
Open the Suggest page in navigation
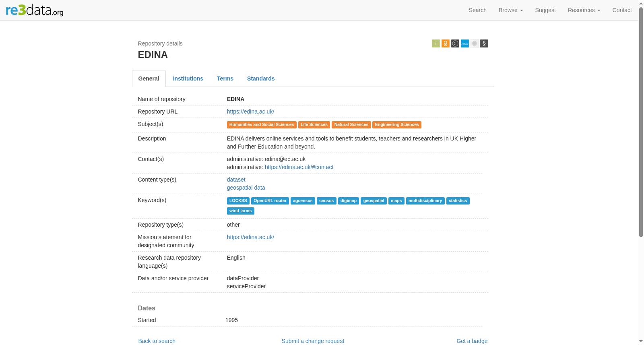point(545,10)
